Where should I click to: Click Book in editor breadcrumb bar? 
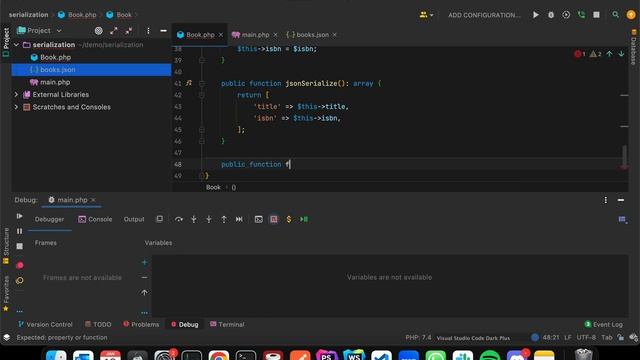point(213,187)
